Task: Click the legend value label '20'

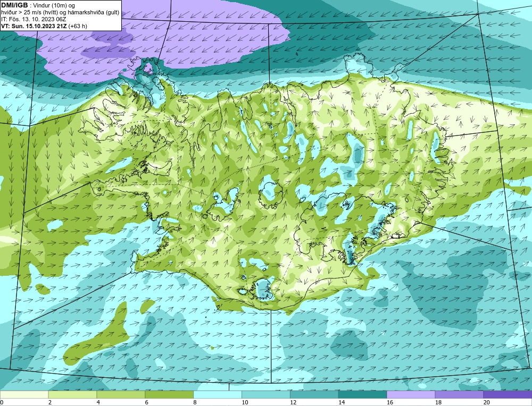Action: click(487, 402)
